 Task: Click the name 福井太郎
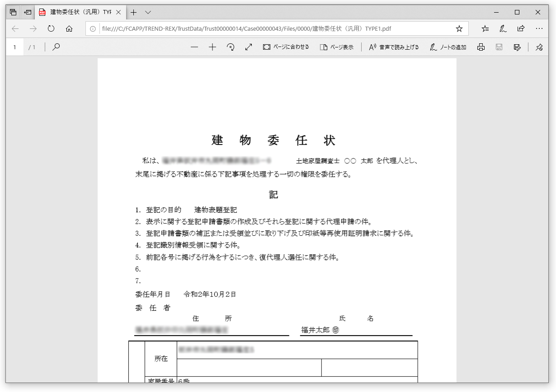(x=316, y=330)
